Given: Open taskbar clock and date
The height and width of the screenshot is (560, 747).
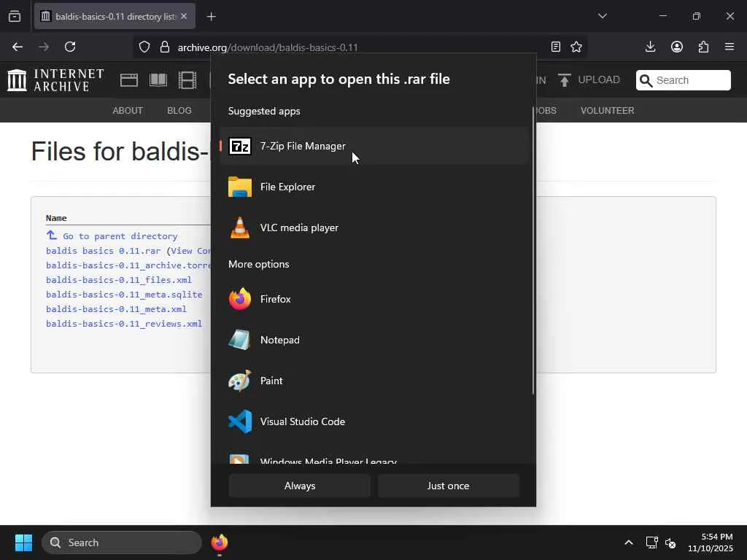Looking at the screenshot, I should click(711, 542).
